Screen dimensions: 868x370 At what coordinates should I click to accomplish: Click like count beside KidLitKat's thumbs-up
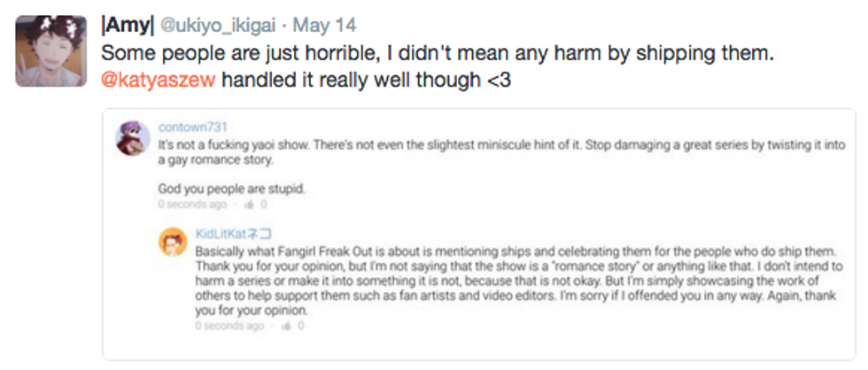pyautogui.click(x=302, y=326)
